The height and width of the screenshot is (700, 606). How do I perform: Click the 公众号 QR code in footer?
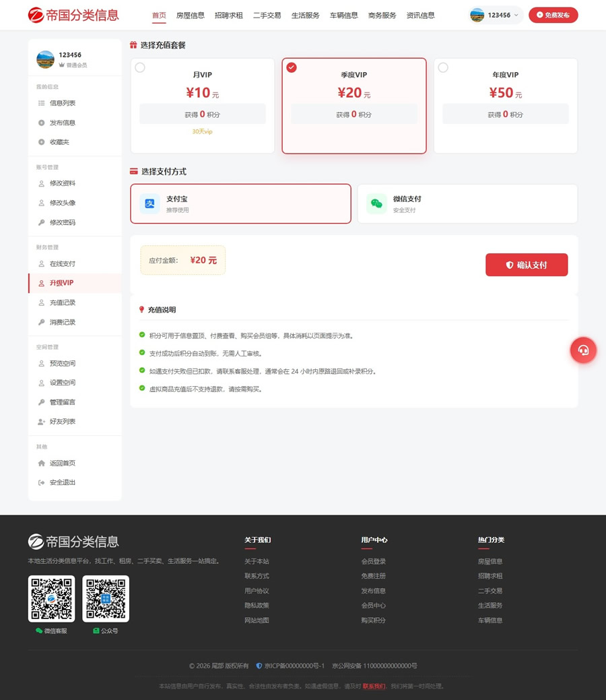click(106, 599)
